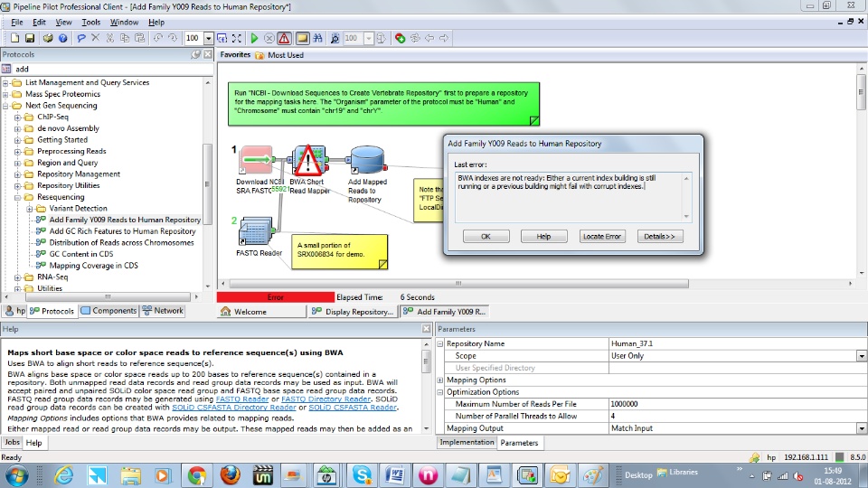Click the horizontal scrollbar under the canvas
Image resolution: width=868 pixels, height=488 pixels.
458,283
